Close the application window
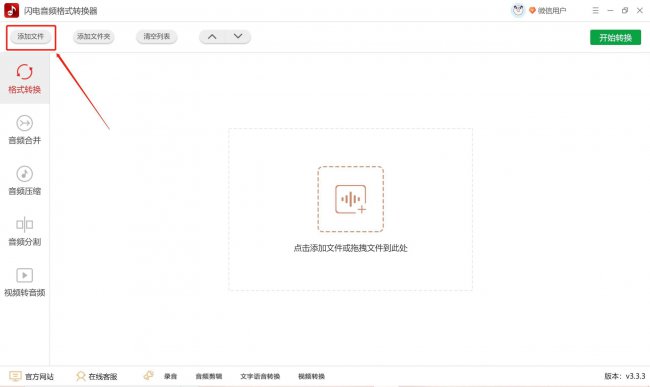This screenshot has height=387, width=650. pyautogui.click(x=640, y=11)
